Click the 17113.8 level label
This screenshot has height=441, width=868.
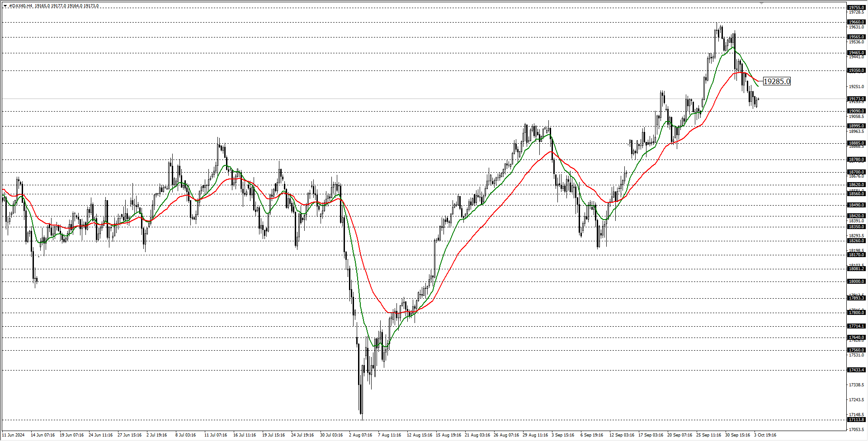coord(856,420)
